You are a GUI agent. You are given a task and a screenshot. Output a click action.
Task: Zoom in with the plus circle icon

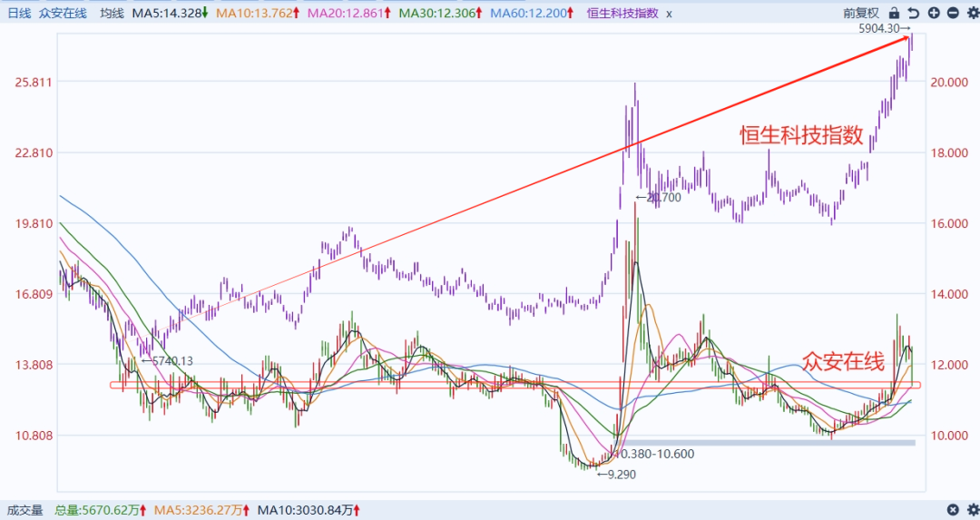coord(934,13)
